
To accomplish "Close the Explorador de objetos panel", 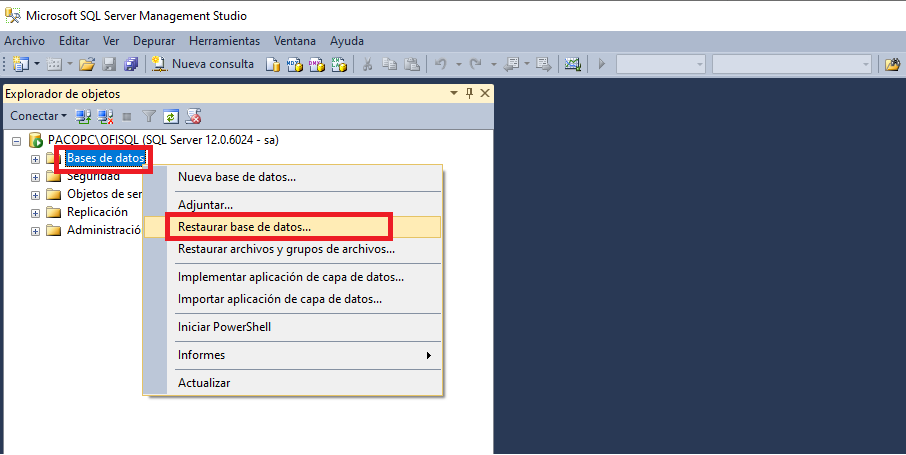I will click(485, 93).
